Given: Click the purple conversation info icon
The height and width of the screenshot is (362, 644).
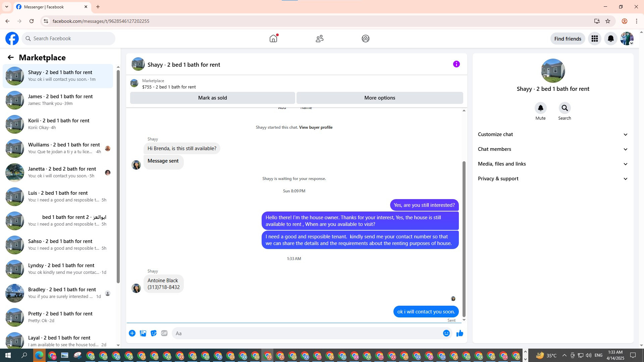Looking at the screenshot, I should (456, 64).
